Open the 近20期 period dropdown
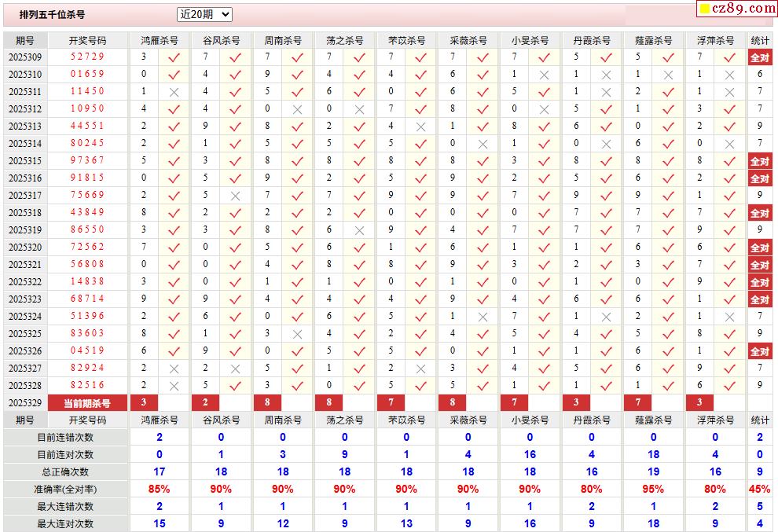This screenshot has height=532, width=778. pos(204,14)
